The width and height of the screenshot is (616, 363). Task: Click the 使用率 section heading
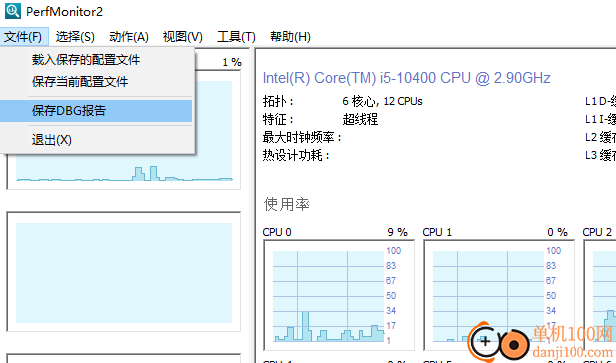[287, 204]
